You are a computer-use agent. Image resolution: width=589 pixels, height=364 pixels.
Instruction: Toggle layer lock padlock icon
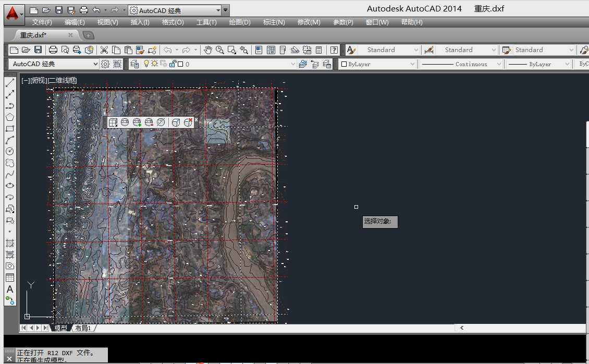(173, 64)
